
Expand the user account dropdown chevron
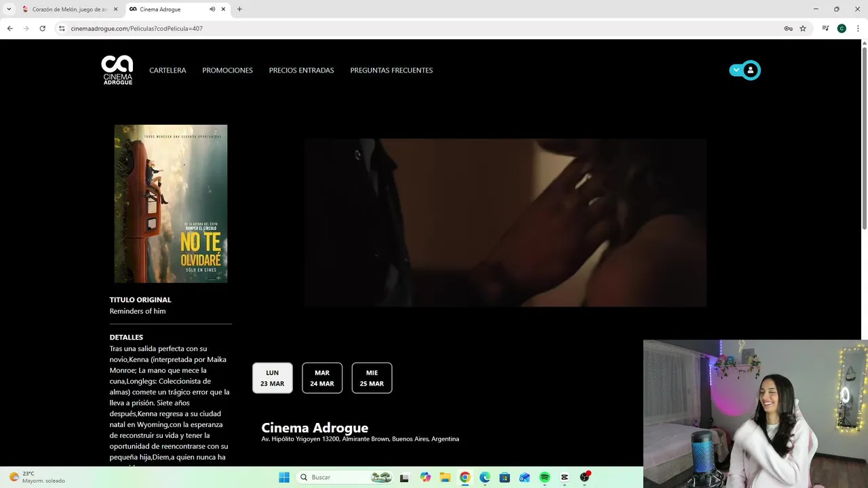736,70
